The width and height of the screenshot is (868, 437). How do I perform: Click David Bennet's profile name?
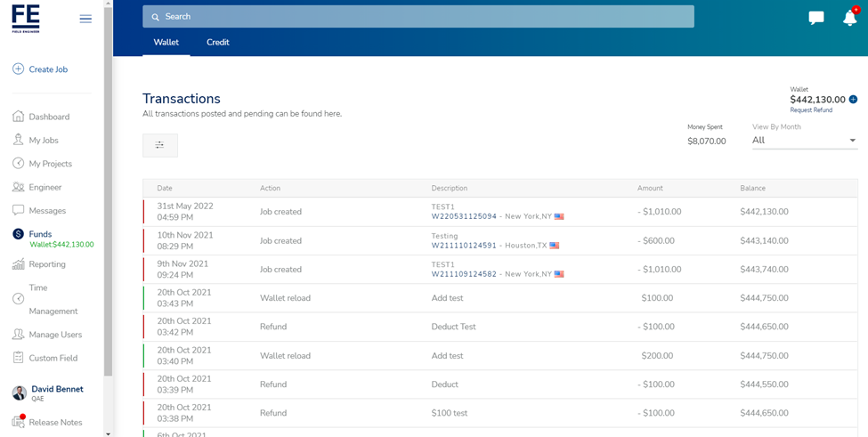(x=58, y=389)
